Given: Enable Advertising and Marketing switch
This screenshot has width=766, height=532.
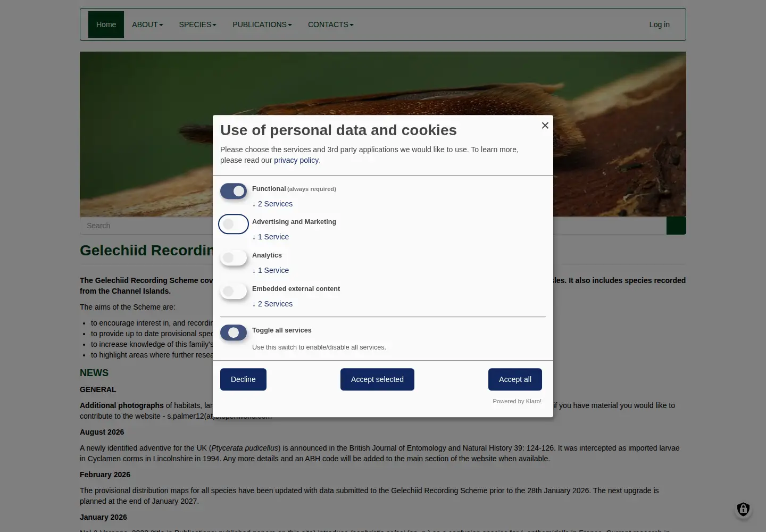Looking at the screenshot, I should point(234,224).
